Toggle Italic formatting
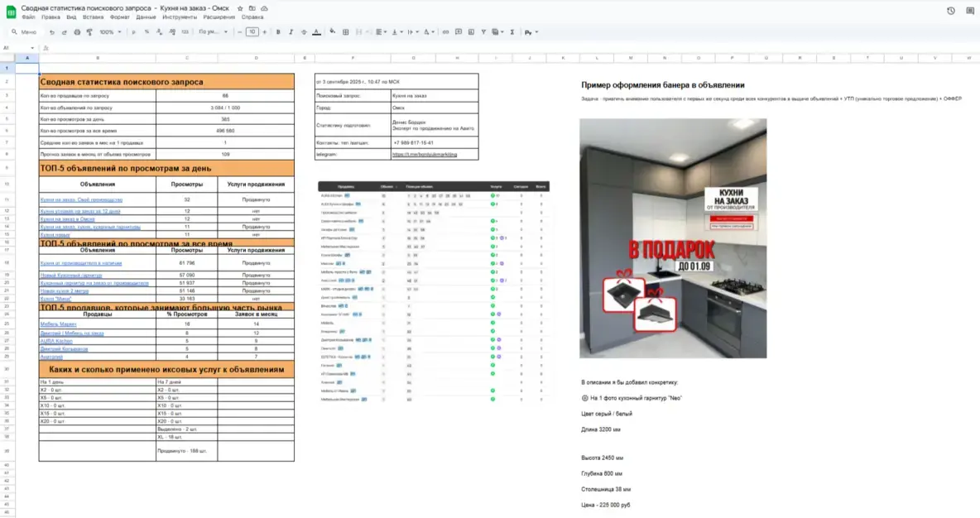 (291, 32)
